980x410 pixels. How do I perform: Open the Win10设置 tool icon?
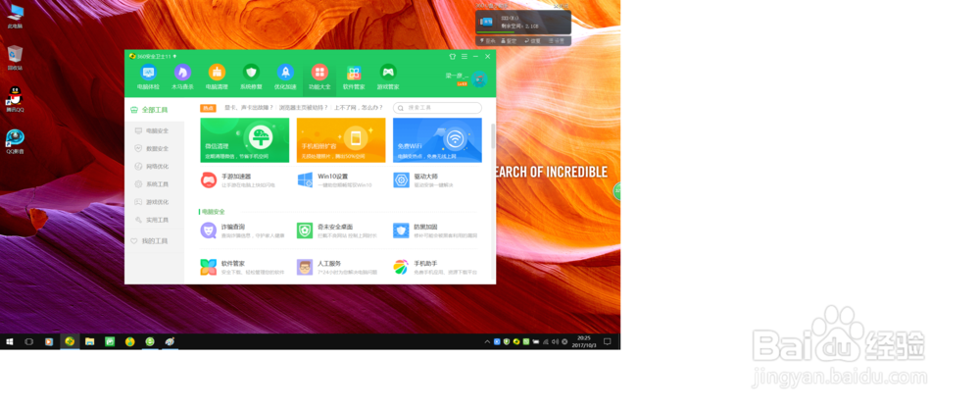click(x=305, y=180)
